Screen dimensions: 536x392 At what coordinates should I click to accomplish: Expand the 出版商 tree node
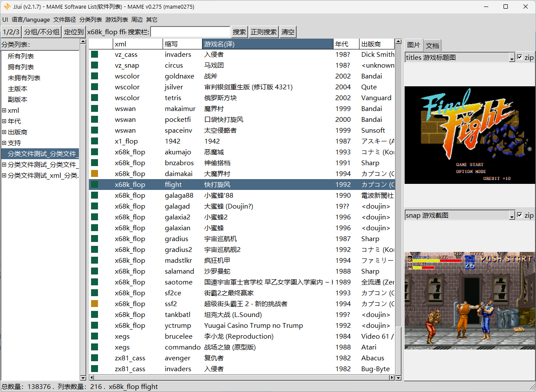tap(4, 132)
